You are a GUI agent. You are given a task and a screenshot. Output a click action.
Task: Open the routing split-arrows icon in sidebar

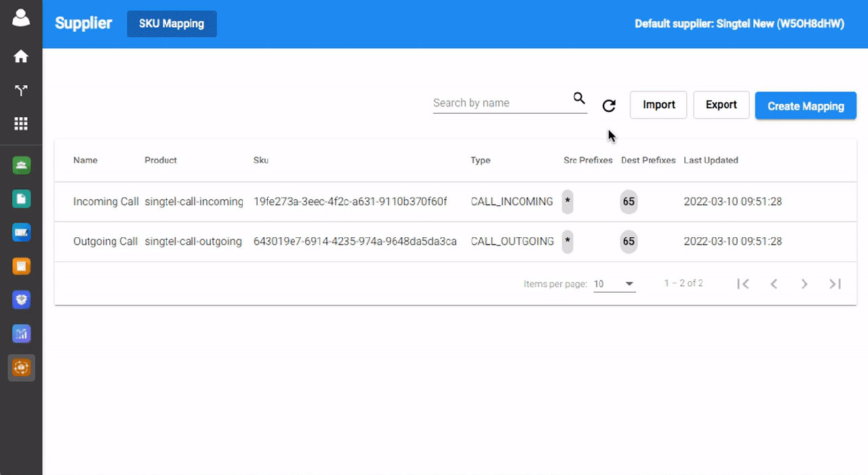tap(21, 90)
